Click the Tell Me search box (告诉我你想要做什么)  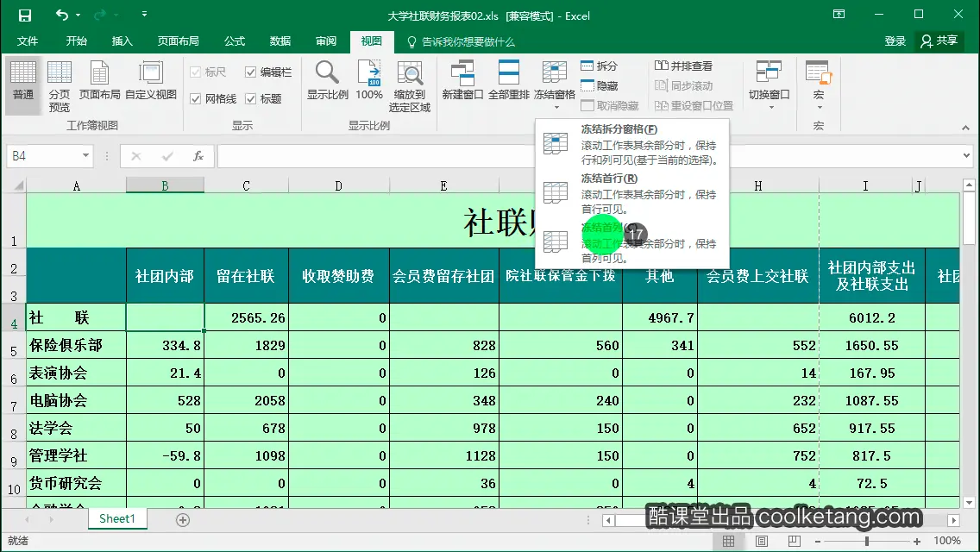(461, 42)
